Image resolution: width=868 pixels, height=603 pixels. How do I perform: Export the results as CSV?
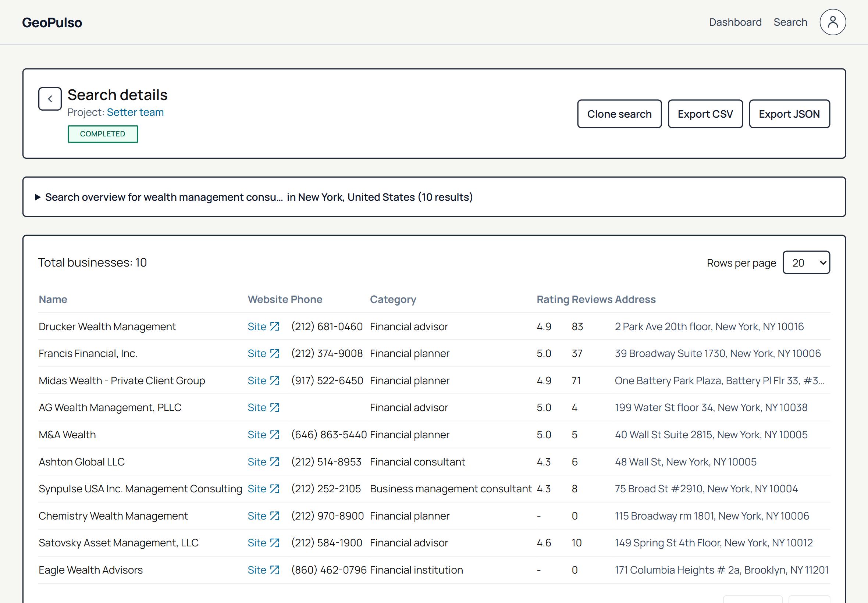coord(705,114)
